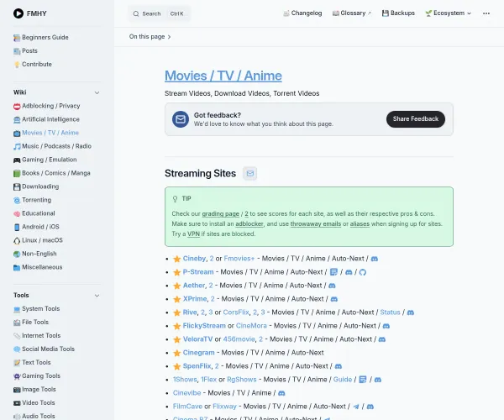This screenshot has height=420, width=504.
Task: Collapse the Wiki sidebar section
Action: click(97, 92)
